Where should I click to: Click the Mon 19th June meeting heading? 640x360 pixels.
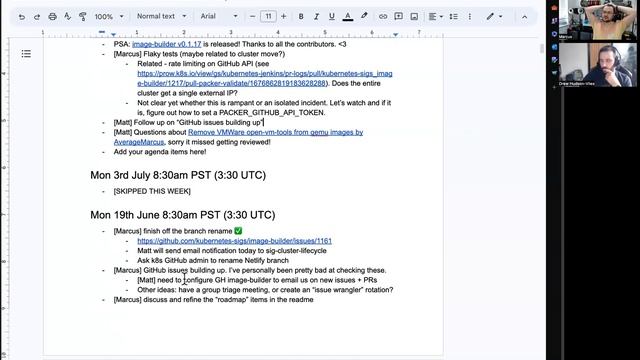182,215
